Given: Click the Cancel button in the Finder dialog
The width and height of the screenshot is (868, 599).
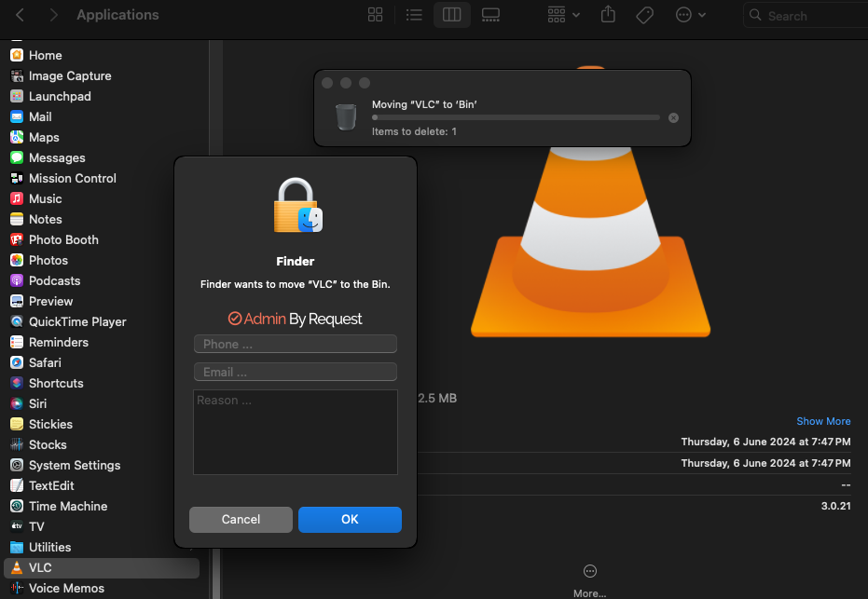Looking at the screenshot, I should pos(241,520).
